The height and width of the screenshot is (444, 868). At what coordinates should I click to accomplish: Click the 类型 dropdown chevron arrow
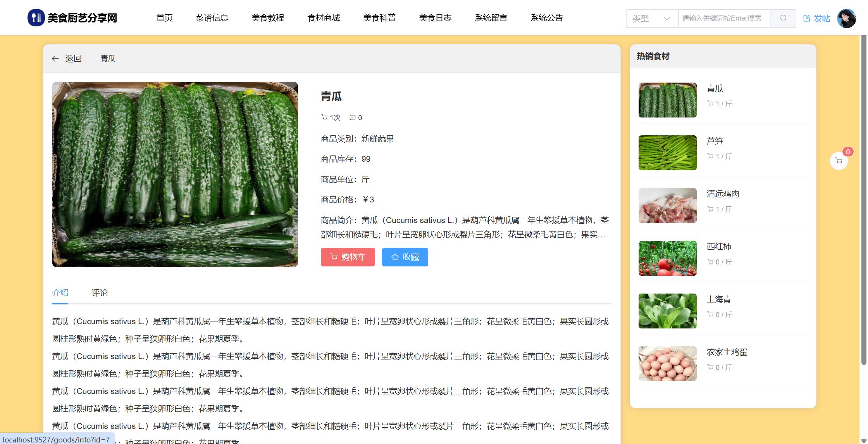coord(667,18)
